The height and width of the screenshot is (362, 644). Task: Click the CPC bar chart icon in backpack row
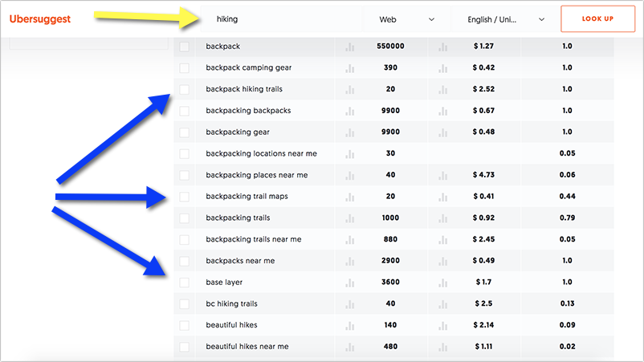tap(442, 47)
